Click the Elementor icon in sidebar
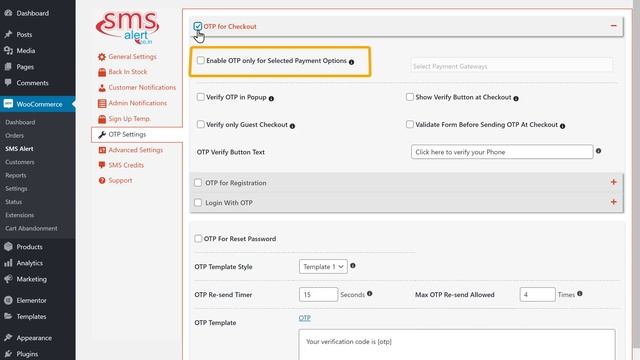 pos(8,300)
